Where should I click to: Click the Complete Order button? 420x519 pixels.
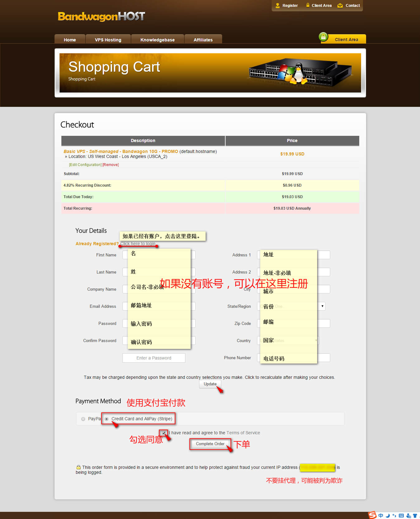[210, 444]
